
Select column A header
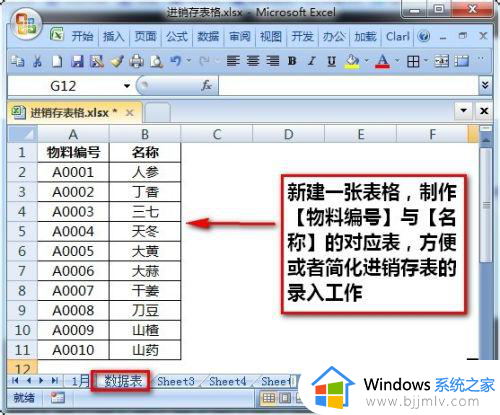(73, 134)
